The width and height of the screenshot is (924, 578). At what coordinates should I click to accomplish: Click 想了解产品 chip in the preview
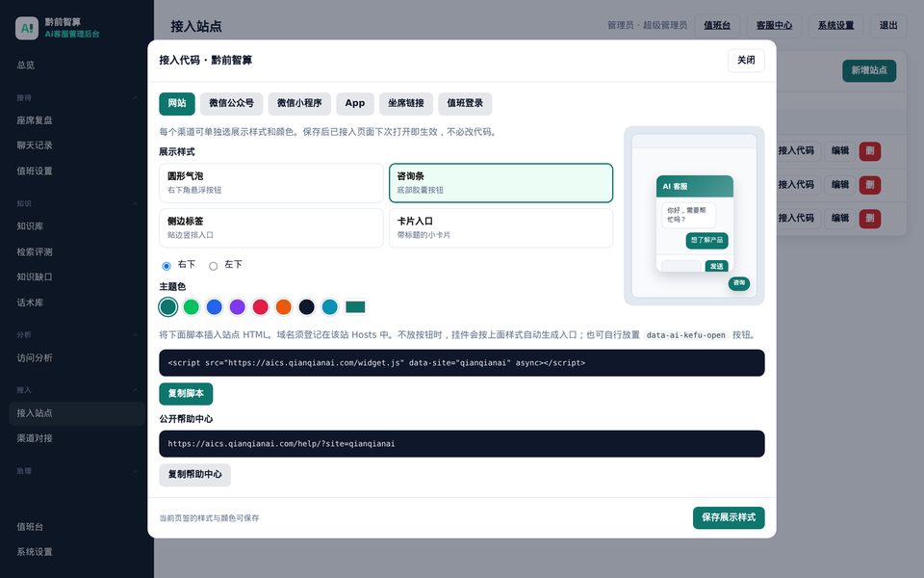(707, 241)
